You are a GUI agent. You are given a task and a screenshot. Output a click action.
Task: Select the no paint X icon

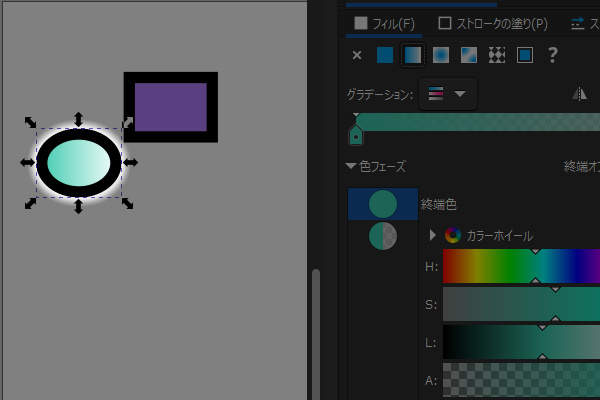[357, 56]
